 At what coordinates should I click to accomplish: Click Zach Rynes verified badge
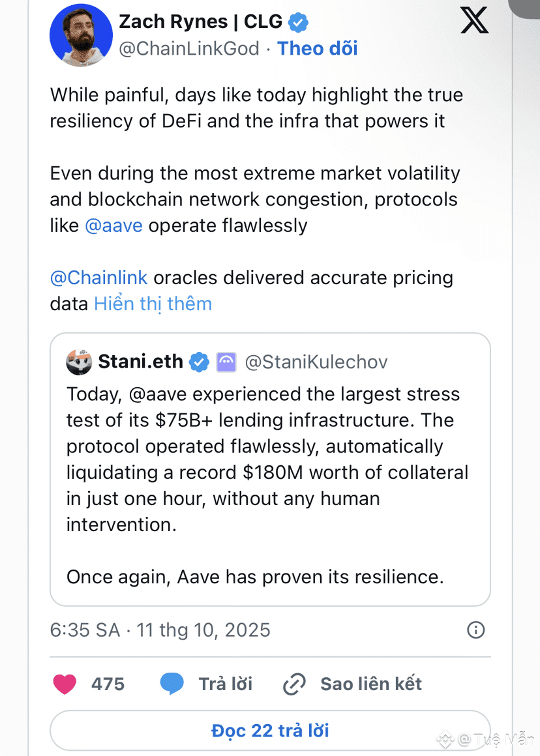point(299,22)
